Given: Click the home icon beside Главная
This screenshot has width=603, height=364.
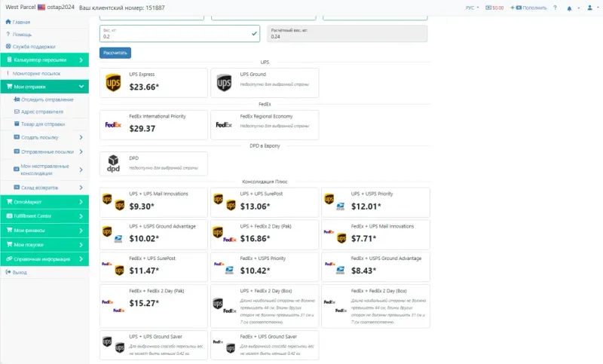Looking at the screenshot, I should [x=8, y=22].
